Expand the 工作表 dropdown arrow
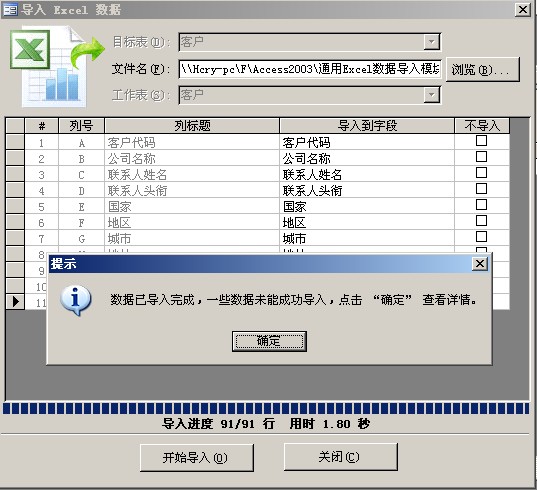 coord(432,95)
